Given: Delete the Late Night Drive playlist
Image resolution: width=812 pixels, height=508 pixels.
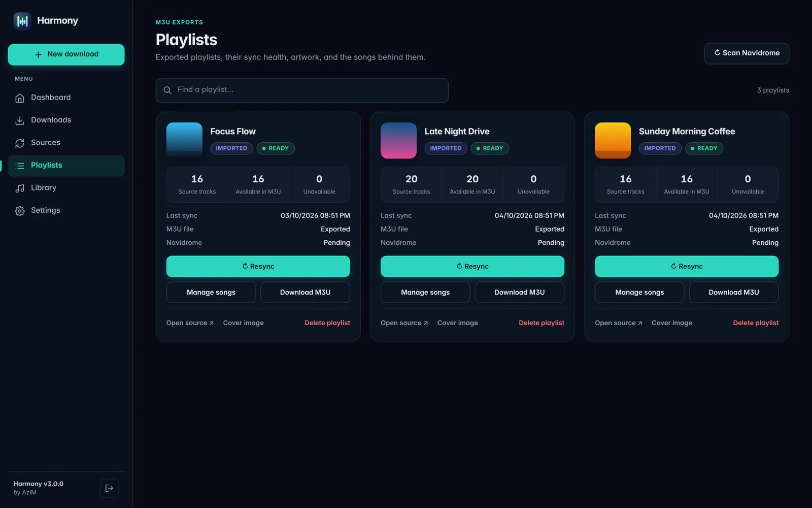Looking at the screenshot, I should coord(542,323).
